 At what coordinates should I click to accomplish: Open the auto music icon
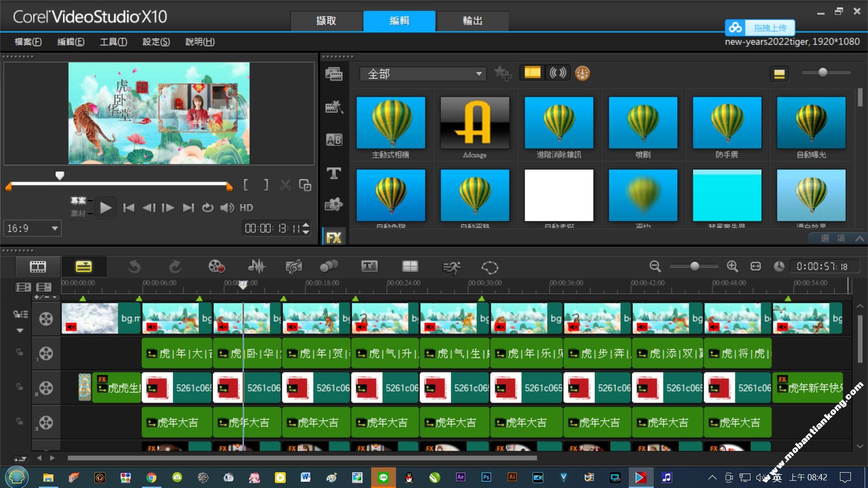[x=294, y=267]
